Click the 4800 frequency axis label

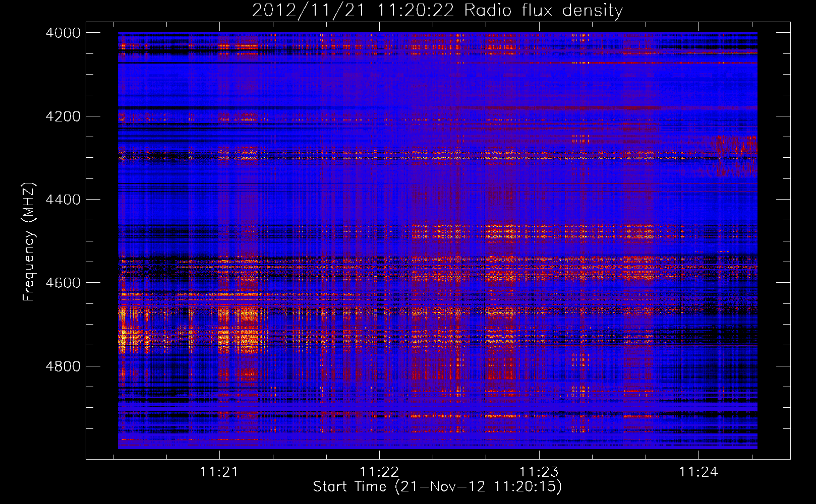tap(63, 366)
